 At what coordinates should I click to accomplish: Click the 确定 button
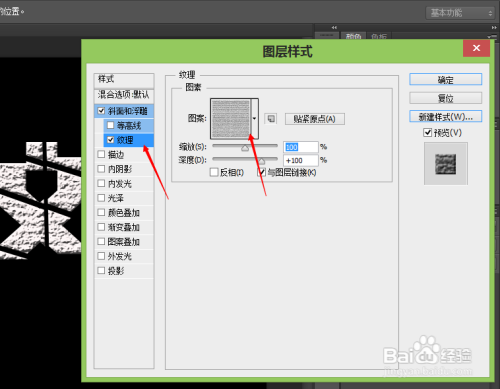tap(445, 80)
